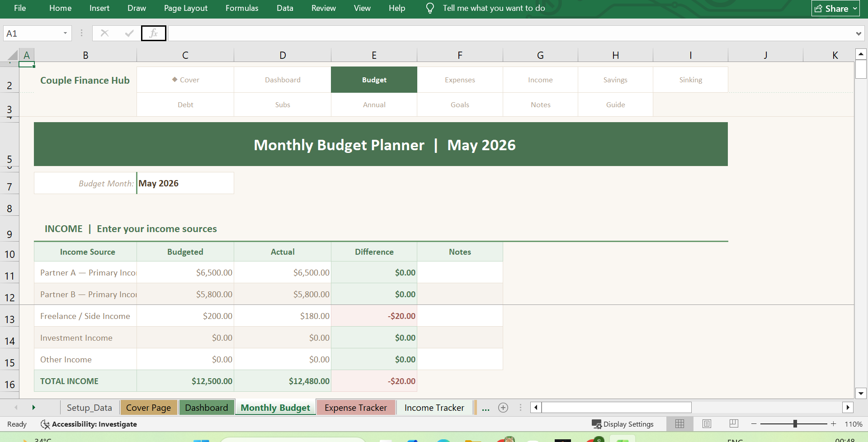
Task: Go to the Subs navigation link
Action: coord(283,105)
